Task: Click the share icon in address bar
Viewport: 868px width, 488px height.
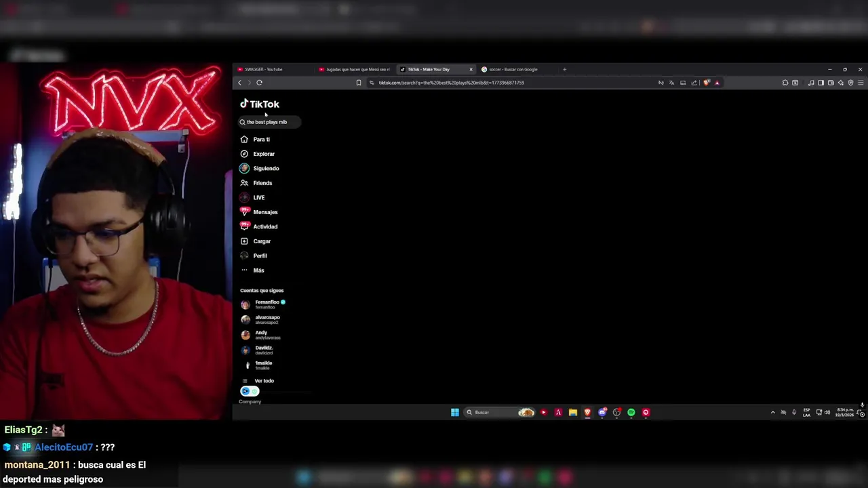Action: pyautogui.click(x=694, y=83)
